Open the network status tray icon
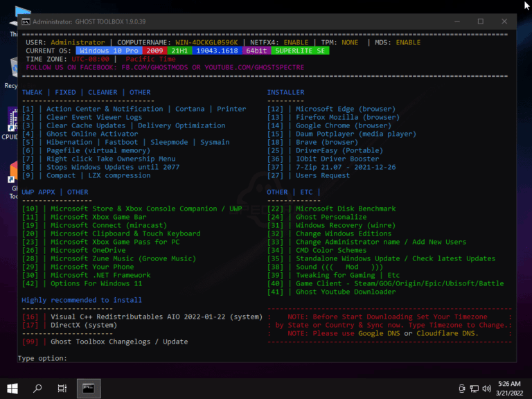This screenshot has width=532, height=399. click(475, 388)
